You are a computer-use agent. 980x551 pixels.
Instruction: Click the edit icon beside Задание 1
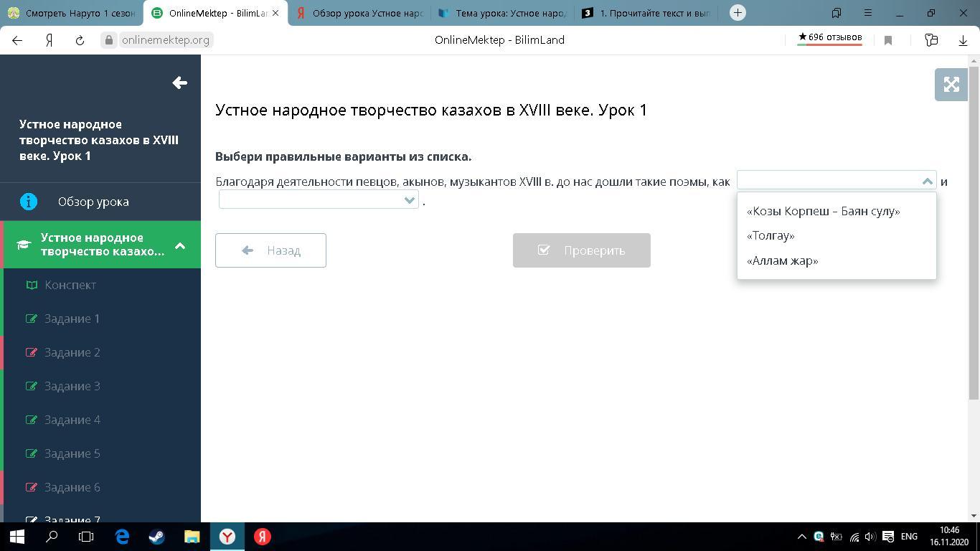pyautogui.click(x=32, y=319)
